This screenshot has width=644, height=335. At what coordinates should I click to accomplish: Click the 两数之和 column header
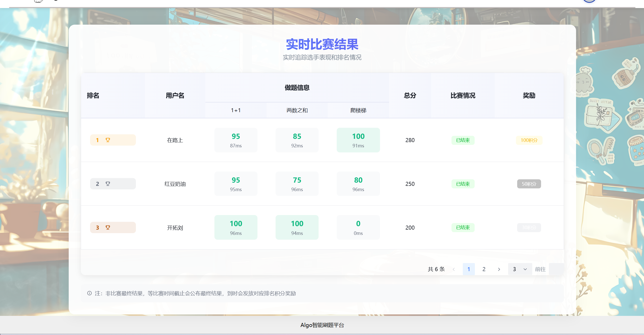297,110
